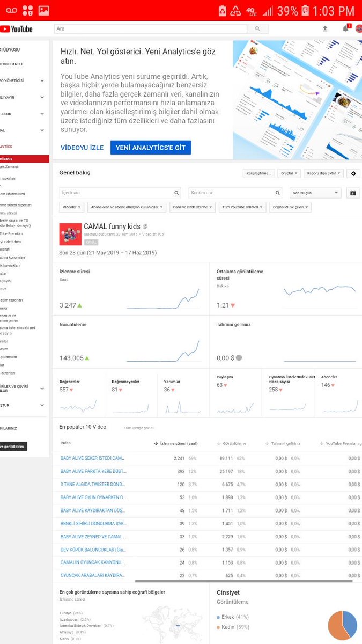The image size is (362, 644).
Task: Open the Orijinal dil ve çeviri dropdown
Action: coord(290,207)
